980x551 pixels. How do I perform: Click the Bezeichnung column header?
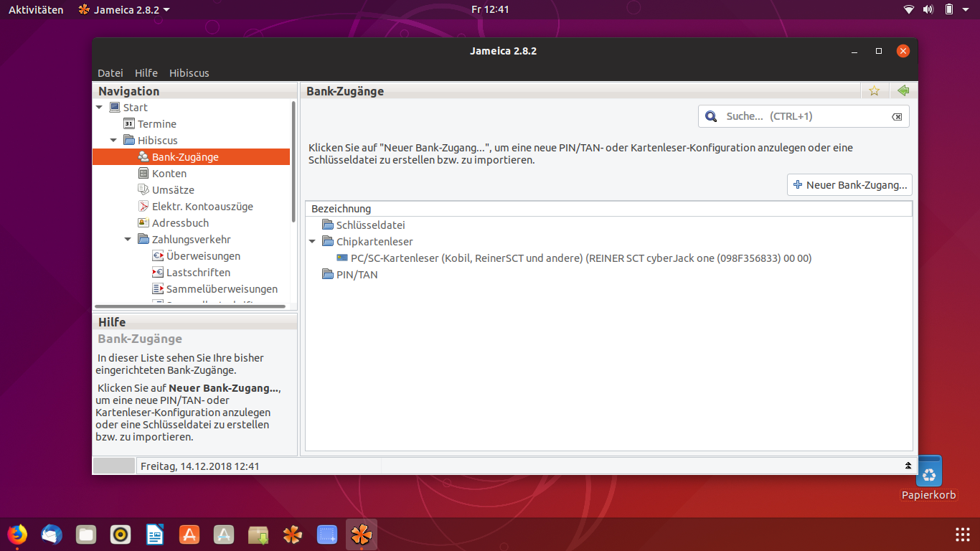[x=608, y=209]
